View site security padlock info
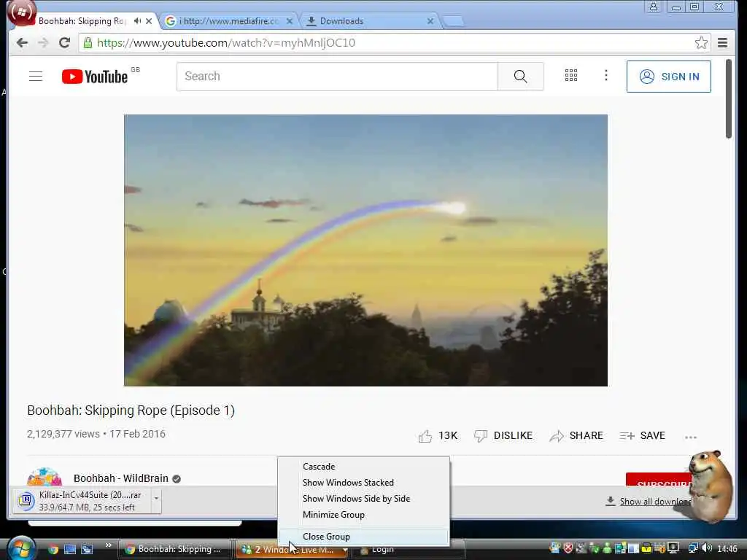This screenshot has height=560, width=747. coord(88,43)
